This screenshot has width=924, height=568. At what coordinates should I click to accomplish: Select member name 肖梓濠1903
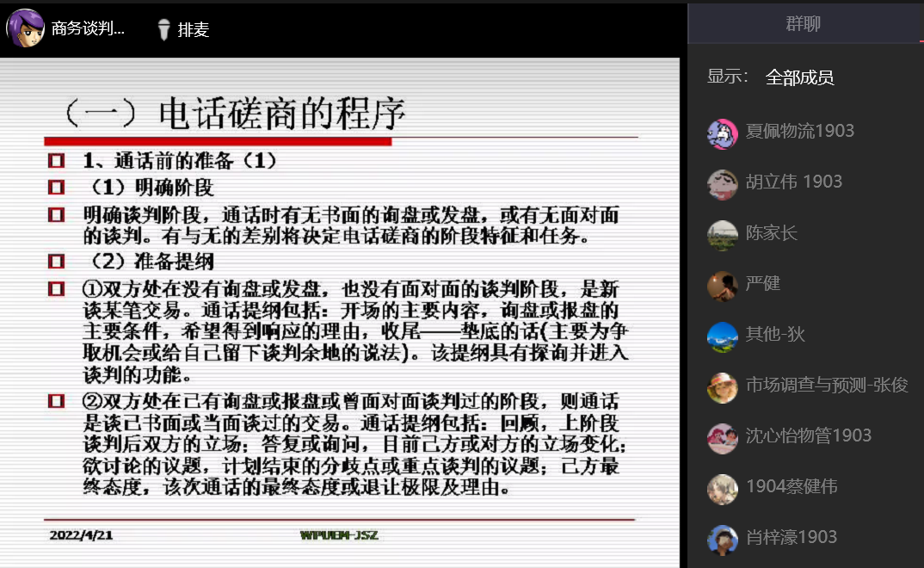pos(791,538)
